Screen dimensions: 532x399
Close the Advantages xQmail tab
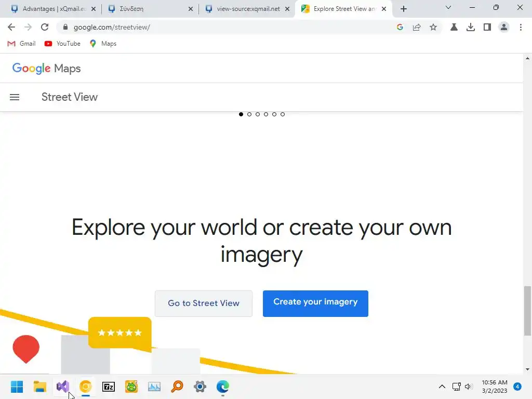tap(94, 9)
